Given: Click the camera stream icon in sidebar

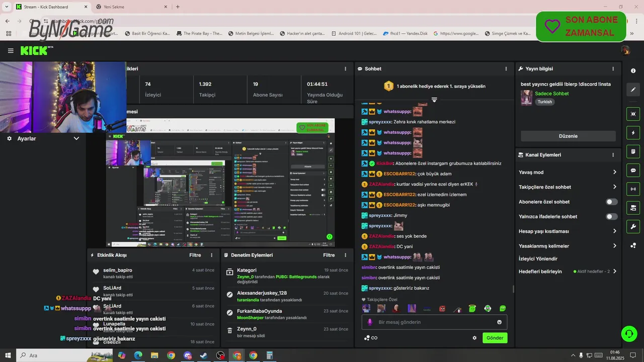Looking at the screenshot, I should coord(633,208).
